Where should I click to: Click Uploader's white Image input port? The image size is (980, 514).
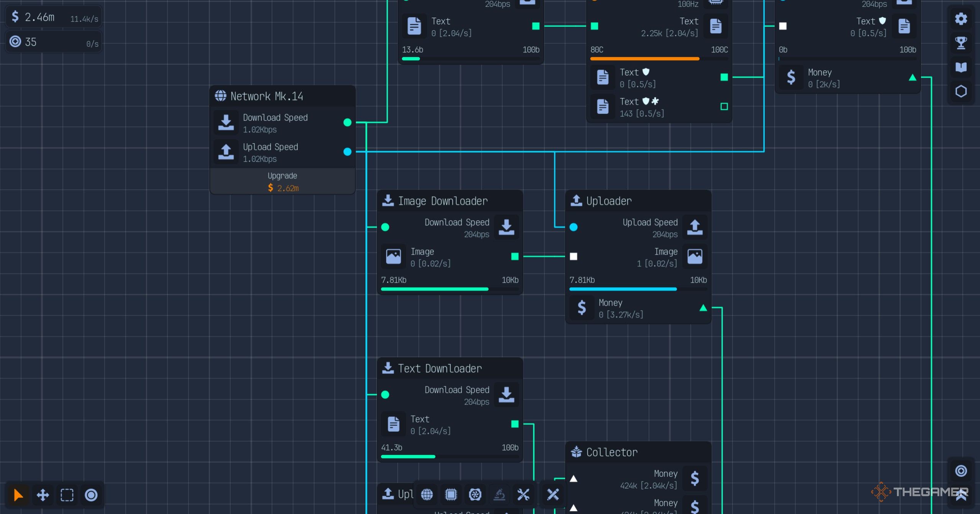tap(574, 256)
